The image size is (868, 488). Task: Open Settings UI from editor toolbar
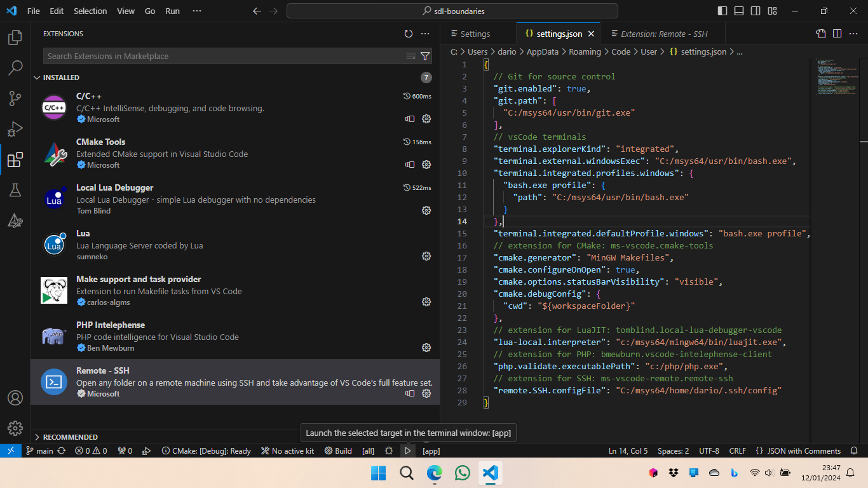(821, 34)
